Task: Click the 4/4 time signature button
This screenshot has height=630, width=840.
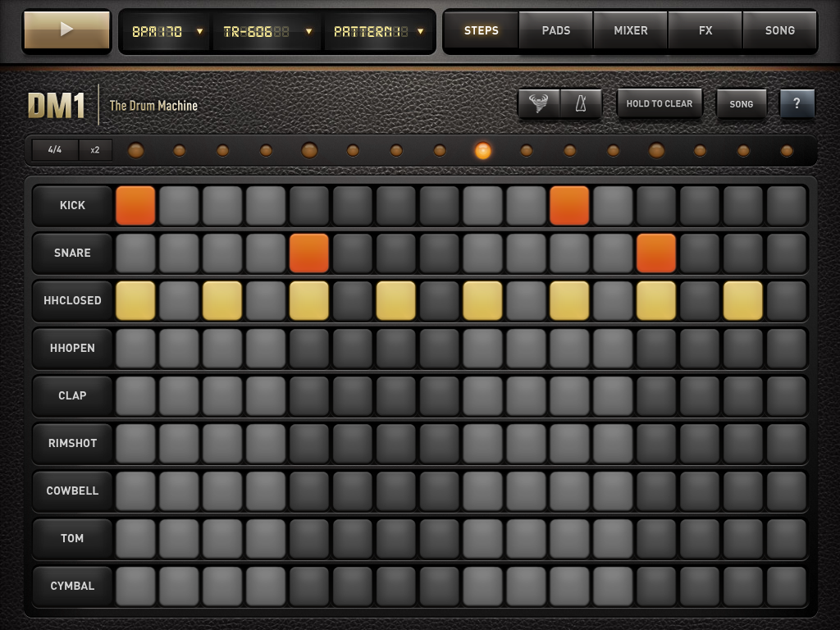Action: [x=55, y=150]
